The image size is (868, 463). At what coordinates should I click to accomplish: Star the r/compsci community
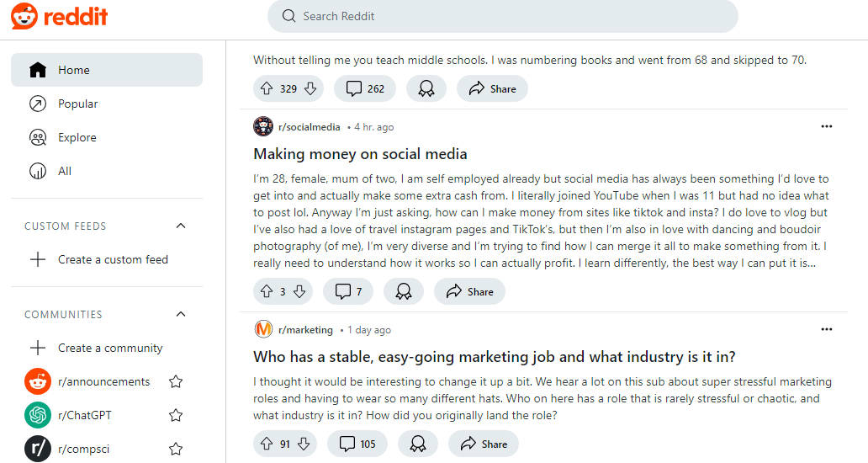pos(176,450)
